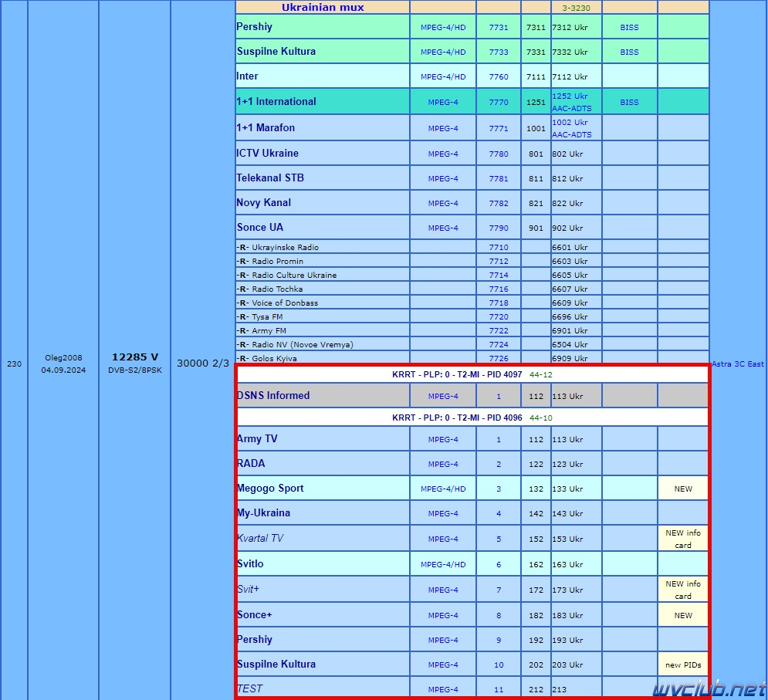Click SID 7790 in Sonce UA row
The height and width of the screenshot is (700, 768).
point(499,228)
